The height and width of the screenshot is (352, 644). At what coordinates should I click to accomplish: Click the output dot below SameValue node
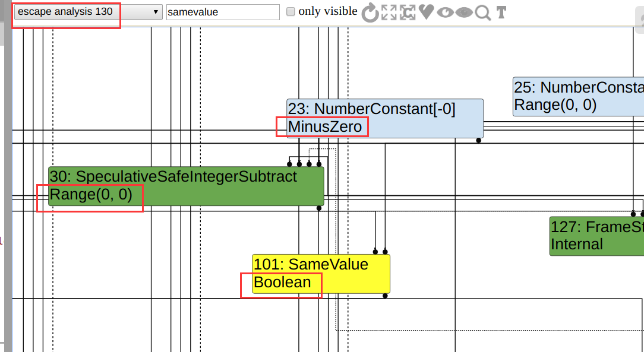pyautogui.click(x=385, y=296)
